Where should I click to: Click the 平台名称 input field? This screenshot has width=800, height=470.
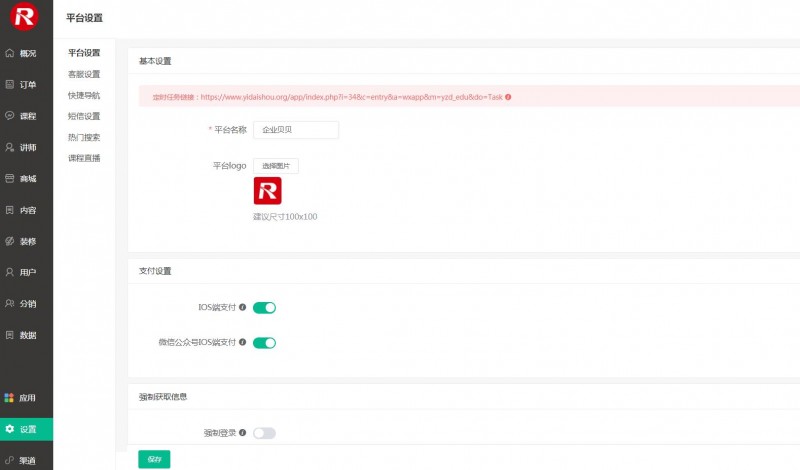click(295, 129)
